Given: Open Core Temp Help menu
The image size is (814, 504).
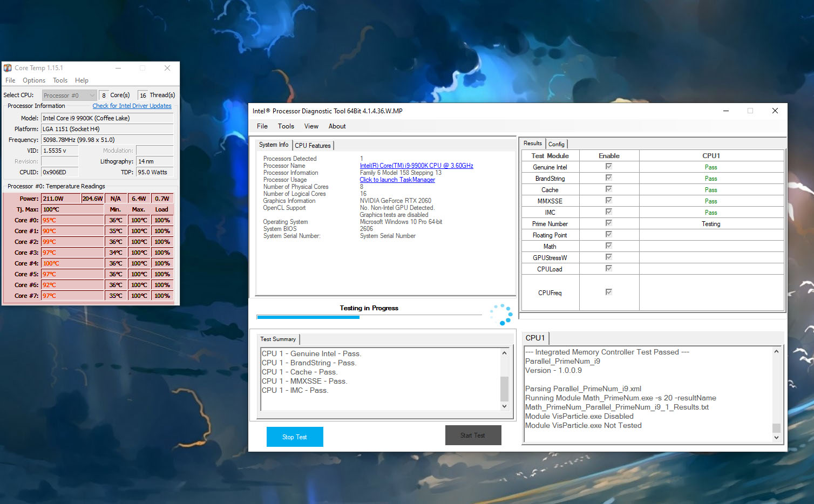Looking at the screenshot, I should point(82,80).
